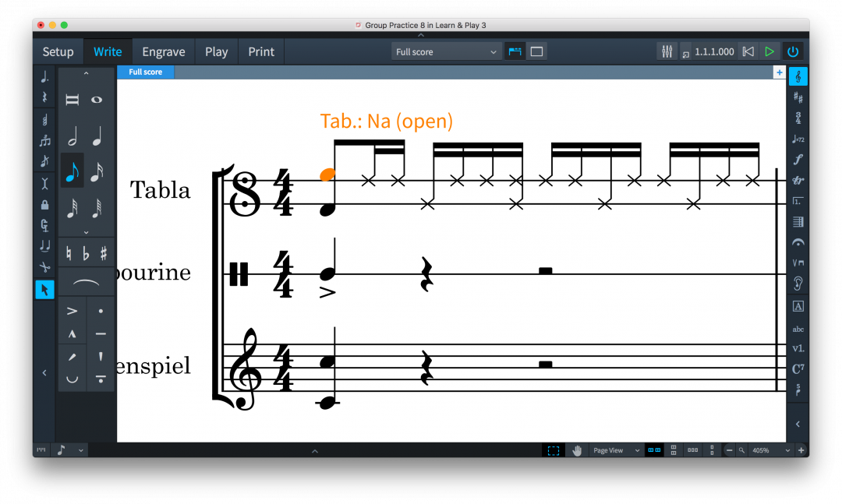
Task: Open the Holds and Pauses panel
Action: pyautogui.click(x=798, y=243)
